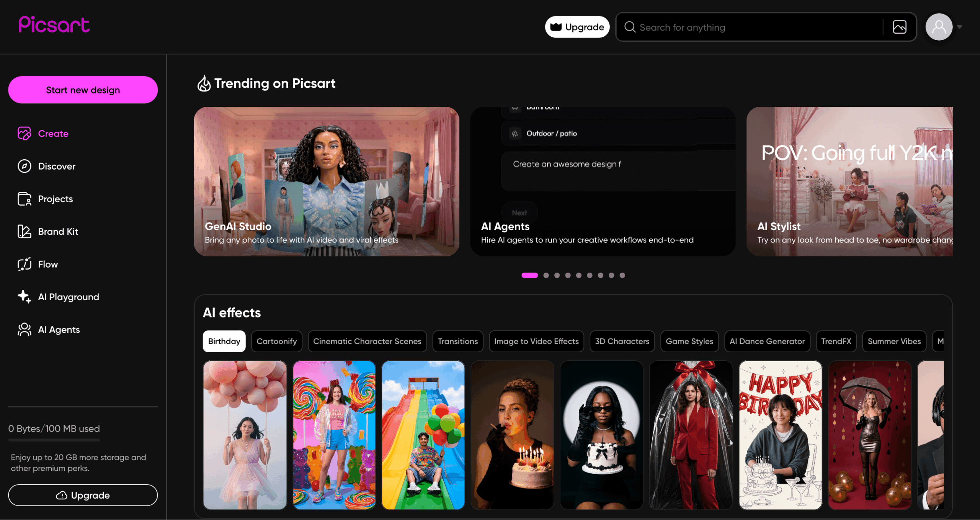980x520 pixels.
Task: Click the Picsart logo
Action: [x=54, y=25]
